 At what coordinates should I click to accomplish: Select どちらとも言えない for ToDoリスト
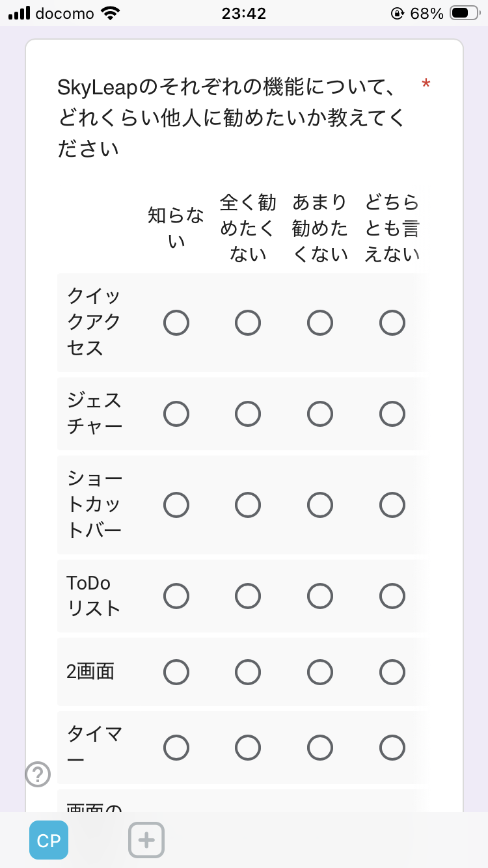click(x=392, y=595)
